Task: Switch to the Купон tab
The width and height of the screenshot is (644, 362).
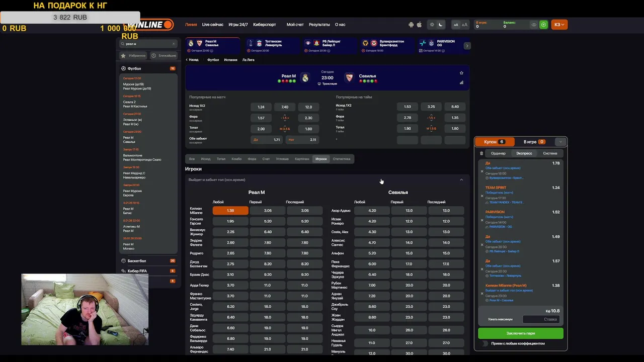Action: tap(496, 142)
